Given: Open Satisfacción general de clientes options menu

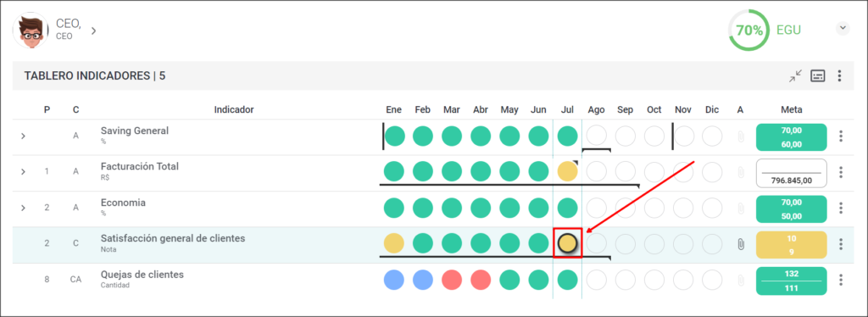Looking at the screenshot, I should (x=841, y=244).
